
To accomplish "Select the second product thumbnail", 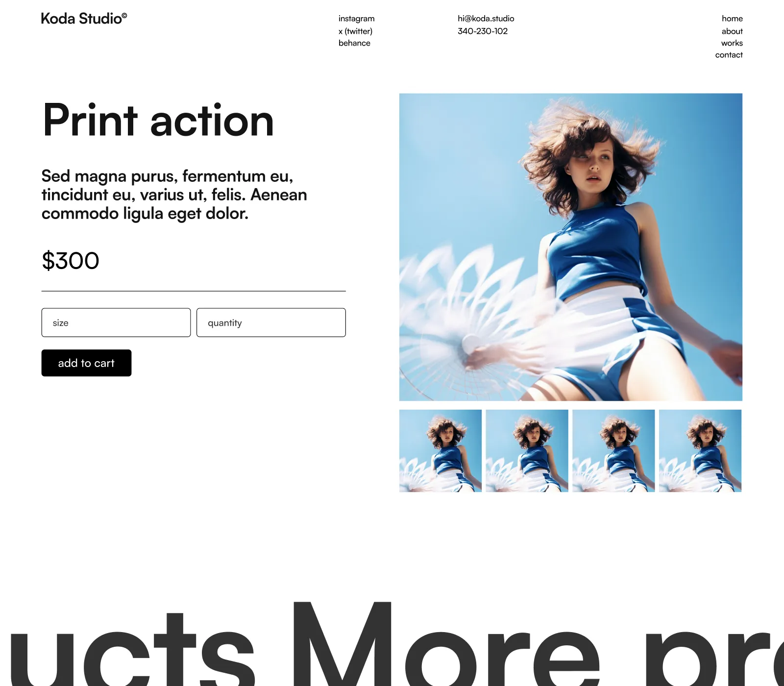I will (x=527, y=451).
